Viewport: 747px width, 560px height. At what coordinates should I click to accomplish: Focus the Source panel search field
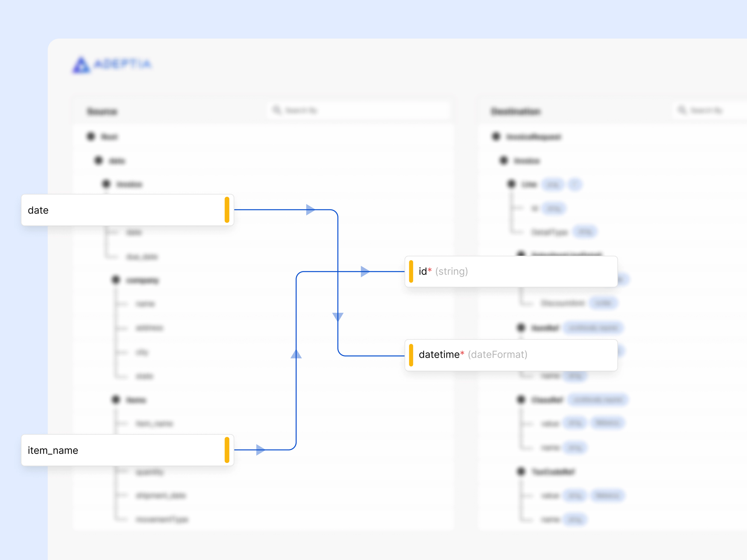[x=359, y=110]
